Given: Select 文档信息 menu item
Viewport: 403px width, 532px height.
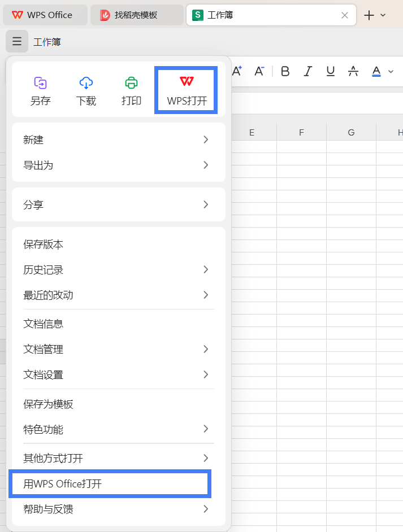Looking at the screenshot, I should pyautogui.click(x=119, y=324).
